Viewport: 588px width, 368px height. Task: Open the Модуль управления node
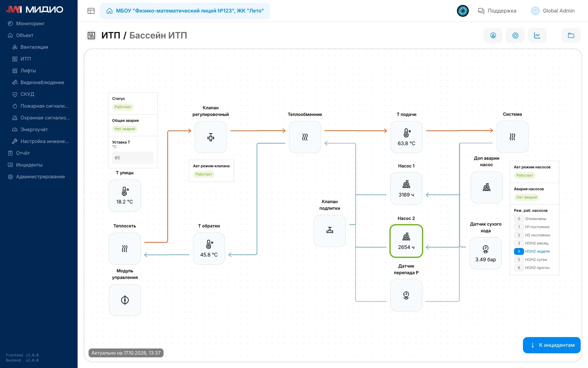point(125,300)
